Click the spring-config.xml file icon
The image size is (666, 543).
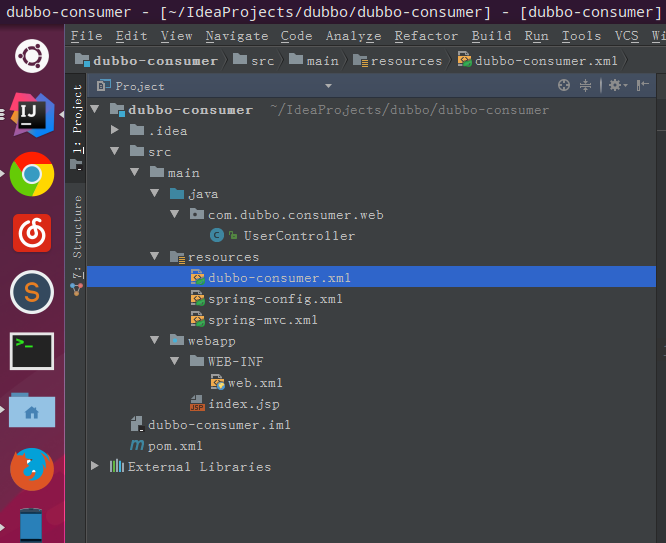(x=198, y=298)
